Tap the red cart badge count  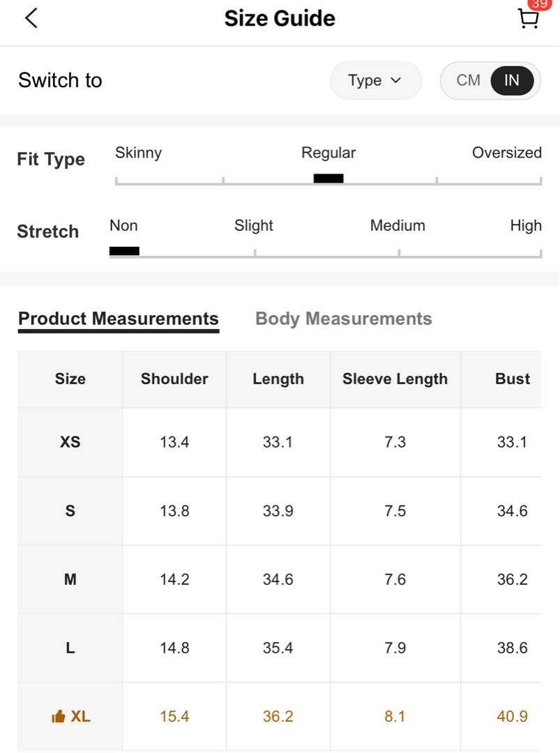(x=540, y=4)
